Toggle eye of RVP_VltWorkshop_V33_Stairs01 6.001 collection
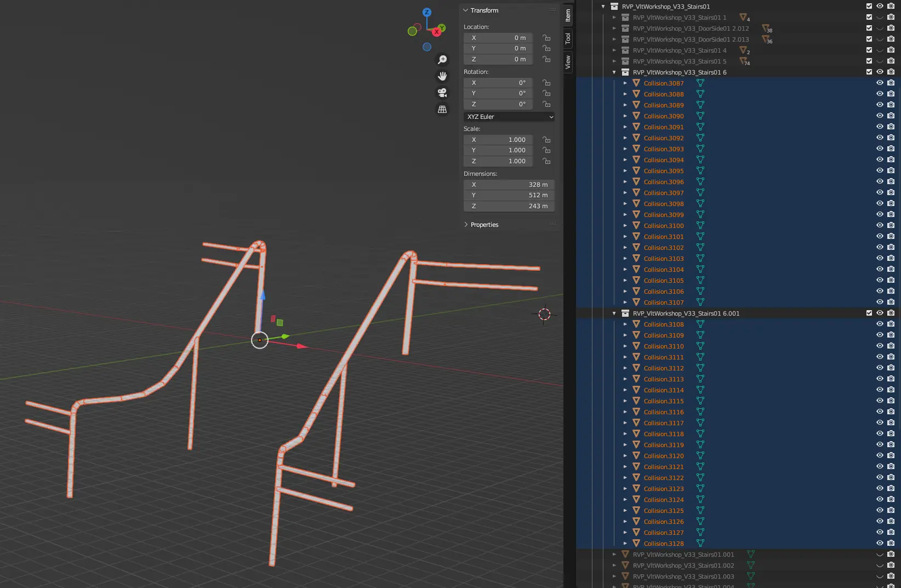The image size is (901, 588). click(880, 313)
